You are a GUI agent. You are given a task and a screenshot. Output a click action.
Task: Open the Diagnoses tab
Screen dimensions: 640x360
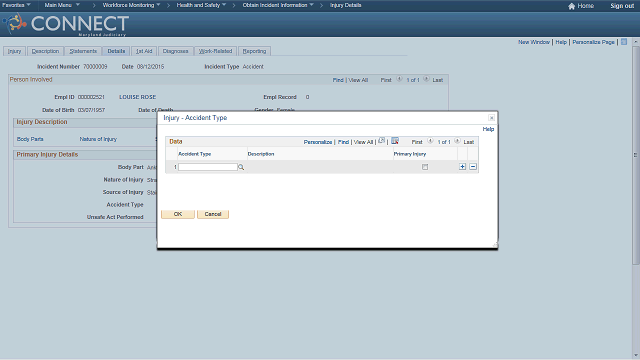tap(176, 51)
